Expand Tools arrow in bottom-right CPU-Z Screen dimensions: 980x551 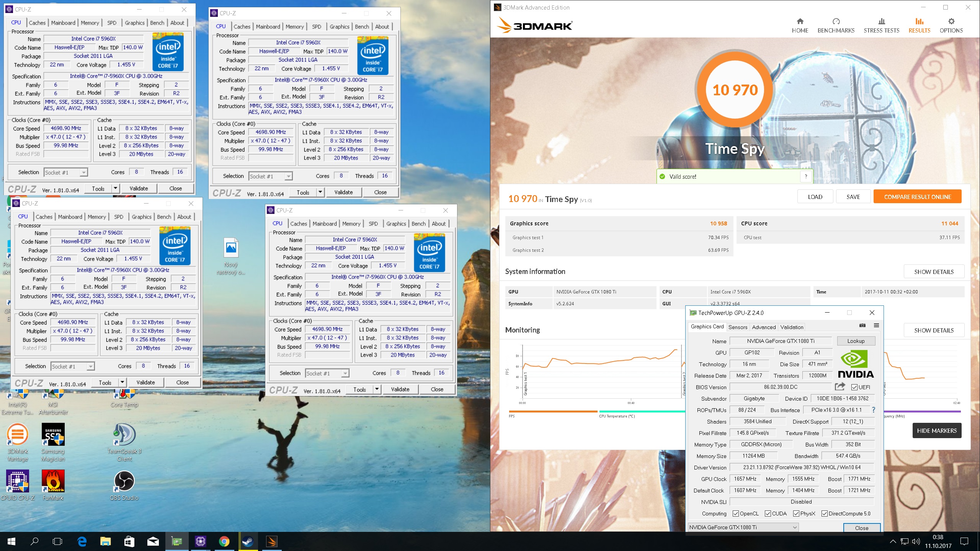[x=377, y=389]
